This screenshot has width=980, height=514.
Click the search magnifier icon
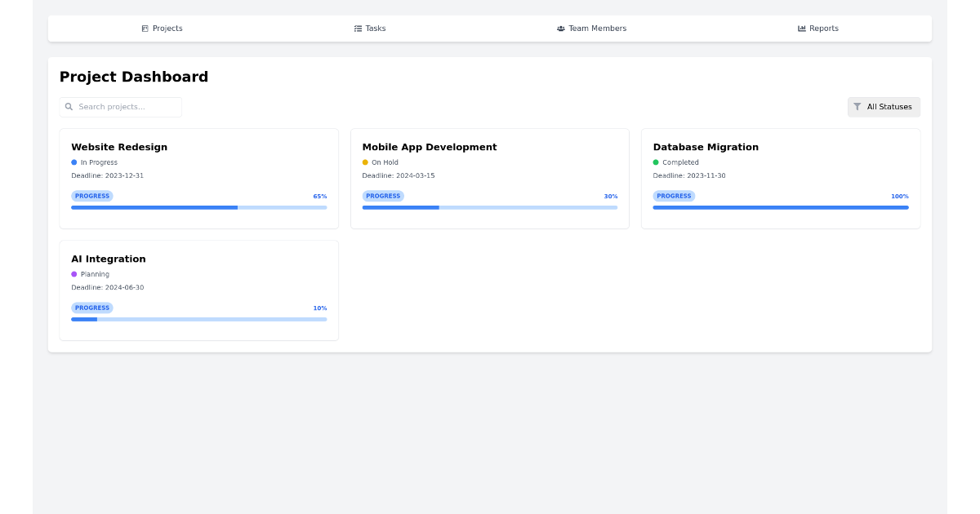click(69, 107)
